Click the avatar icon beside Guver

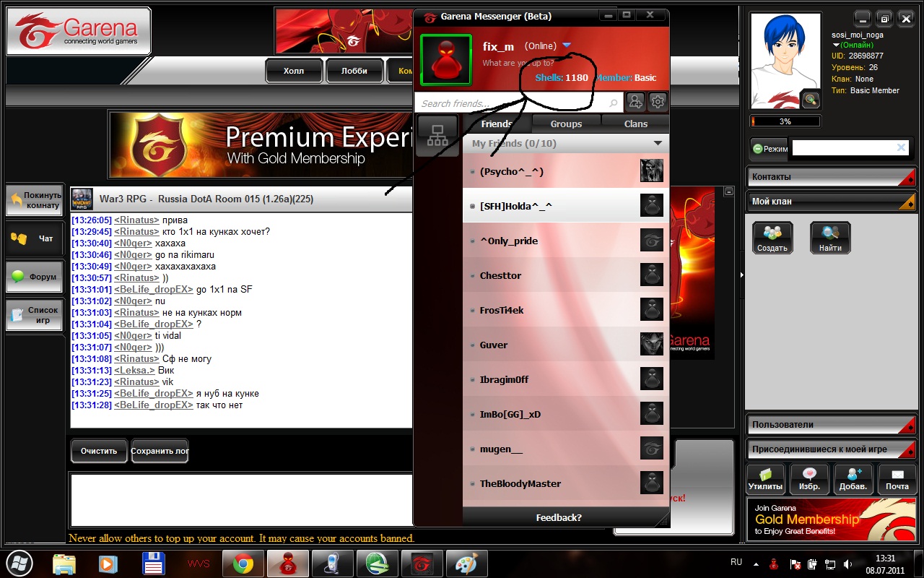[652, 345]
